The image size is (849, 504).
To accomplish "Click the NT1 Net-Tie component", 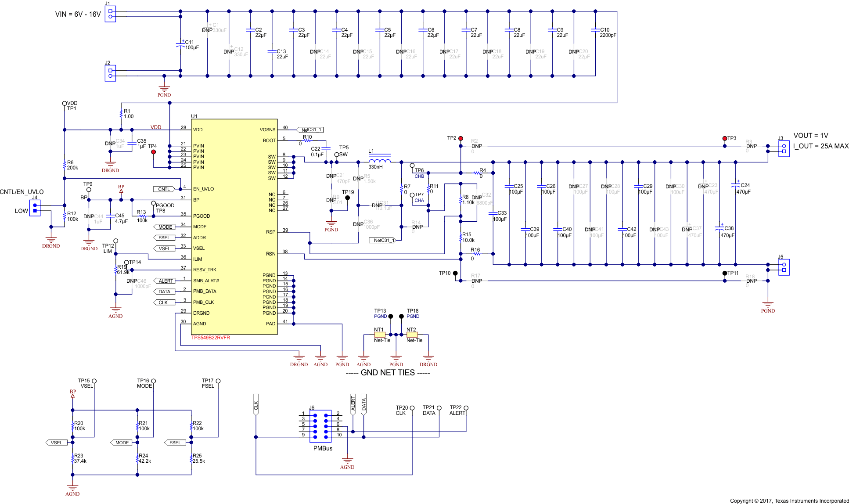I will coord(380,335).
